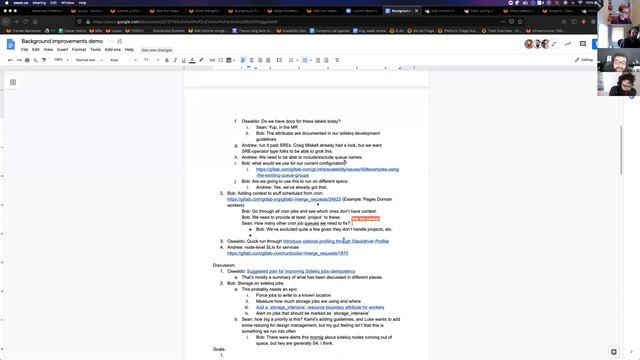Click the Google Docs home icon
Viewport: 640px width, 360px height.
11,44
